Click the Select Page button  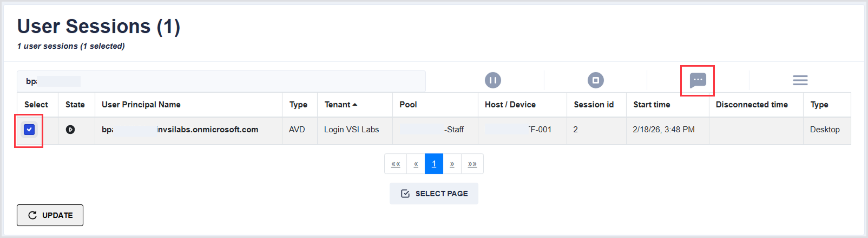point(433,194)
